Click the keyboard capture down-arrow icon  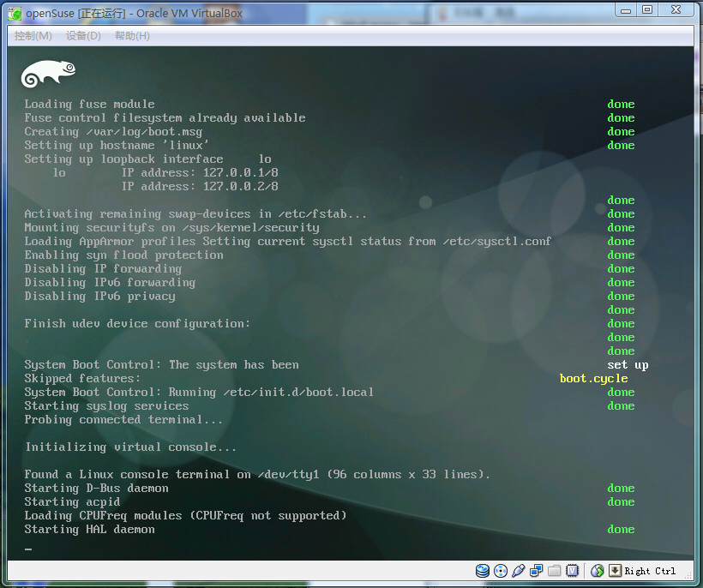tap(616, 571)
